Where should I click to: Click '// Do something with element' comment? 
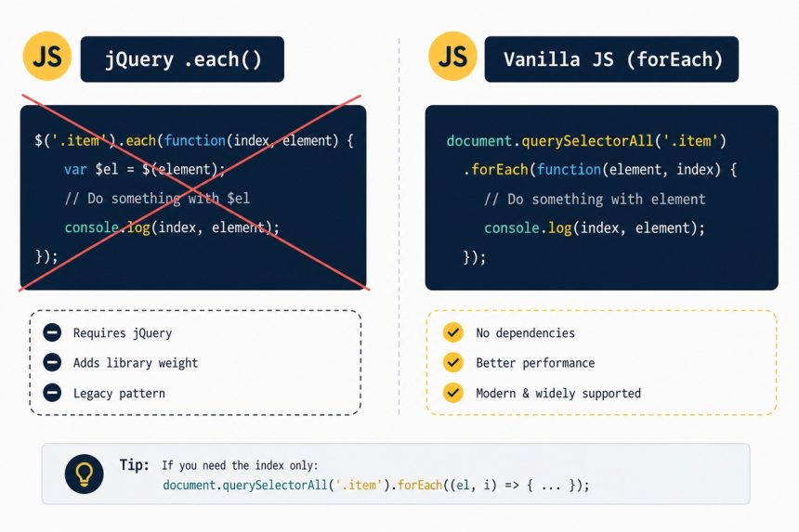596,199
